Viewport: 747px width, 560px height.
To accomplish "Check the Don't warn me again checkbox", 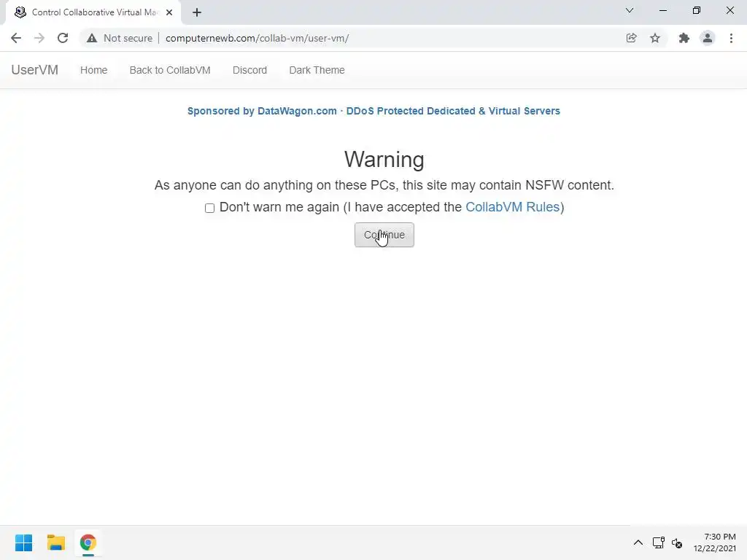I will point(209,208).
